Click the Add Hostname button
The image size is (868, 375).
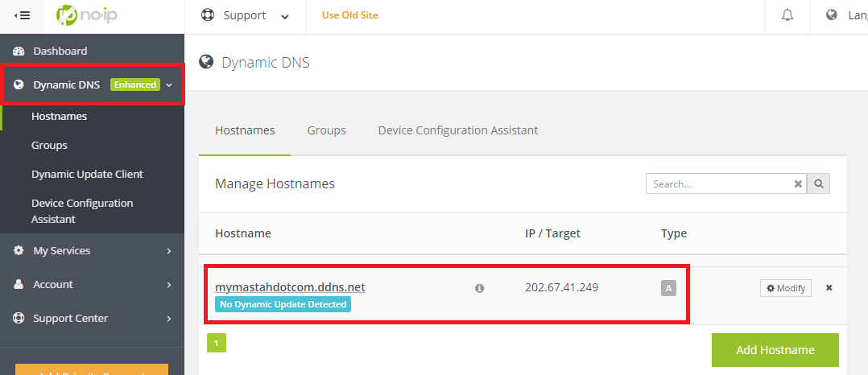click(775, 350)
